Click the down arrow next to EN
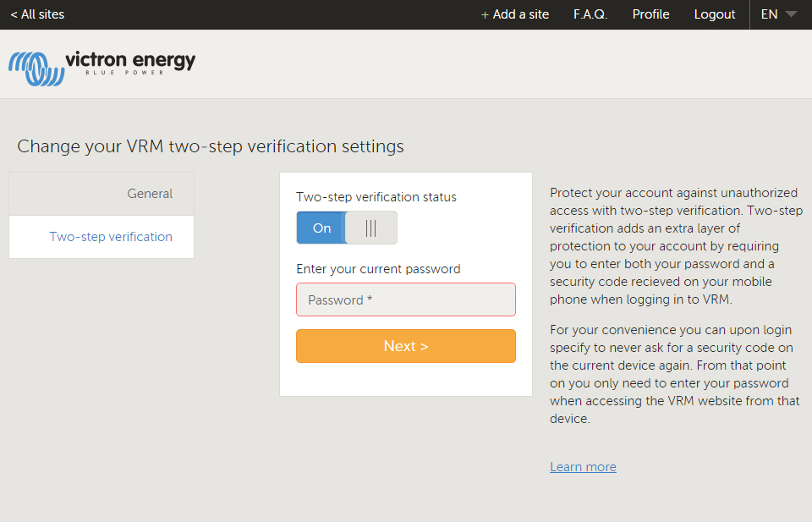Viewport: 812px width, 522px height. pyautogui.click(x=791, y=14)
